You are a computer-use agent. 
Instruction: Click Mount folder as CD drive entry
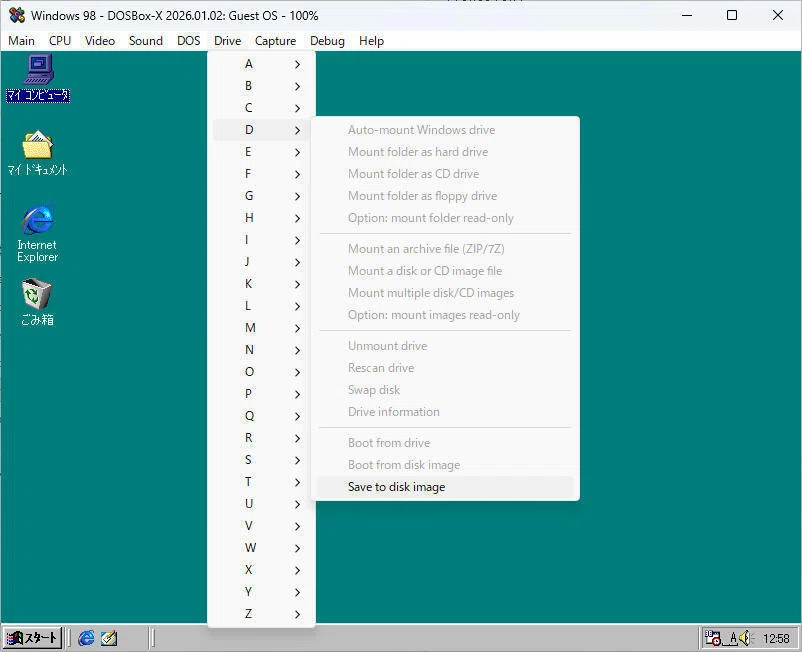click(445, 174)
